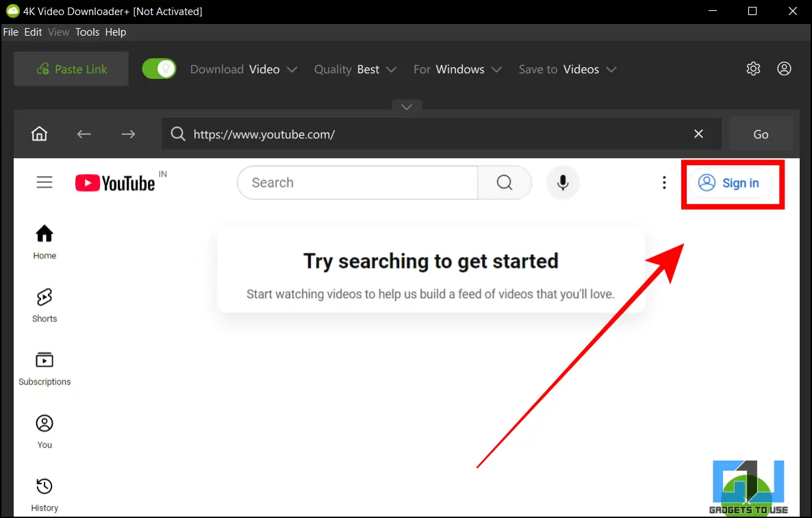The image size is (812, 518).
Task: Open the 4K Downloader account profile icon
Action: tap(784, 69)
